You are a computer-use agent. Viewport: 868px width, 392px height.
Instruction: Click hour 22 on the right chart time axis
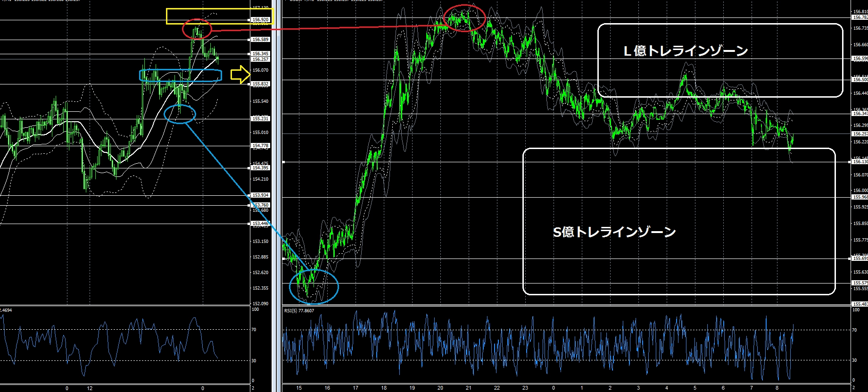[x=497, y=388]
